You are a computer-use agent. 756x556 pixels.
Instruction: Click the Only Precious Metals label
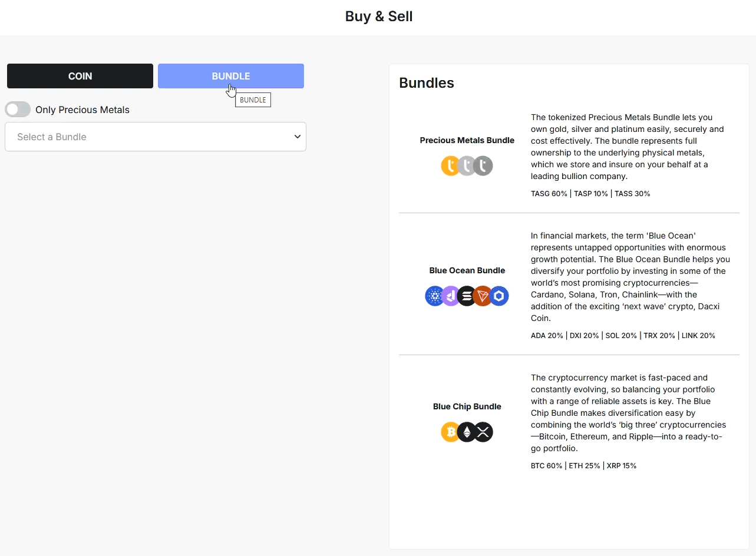click(82, 110)
